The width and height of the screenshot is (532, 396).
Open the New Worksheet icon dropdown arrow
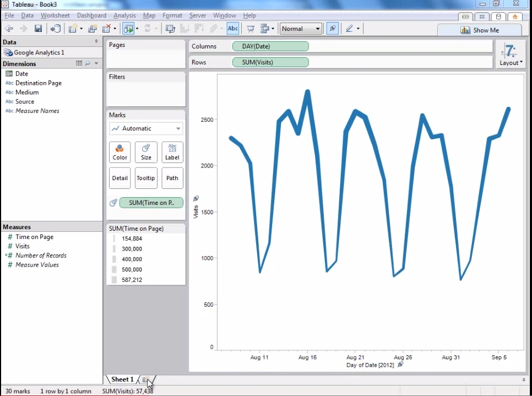pyautogui.click(x=81, y=29)
